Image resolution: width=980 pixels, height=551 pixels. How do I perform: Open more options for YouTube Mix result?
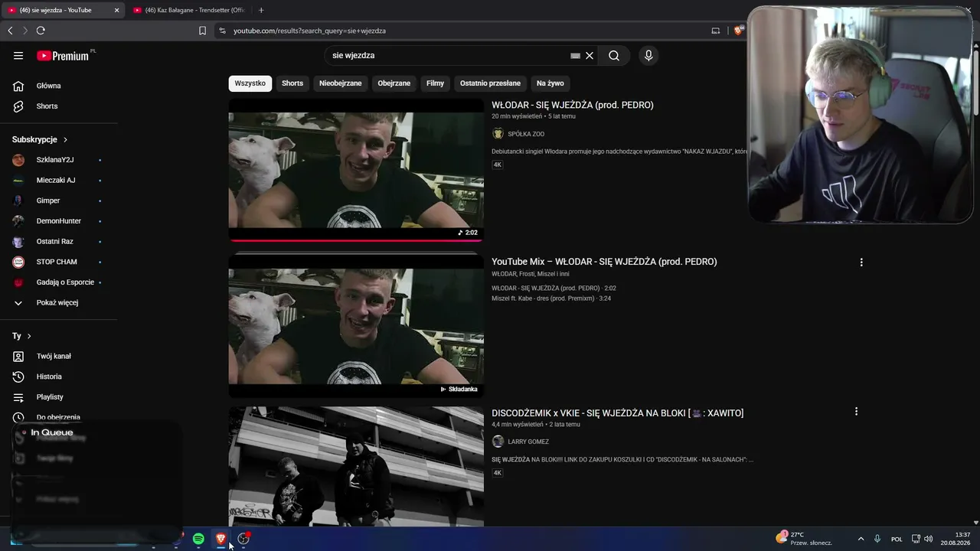(861, 262)
